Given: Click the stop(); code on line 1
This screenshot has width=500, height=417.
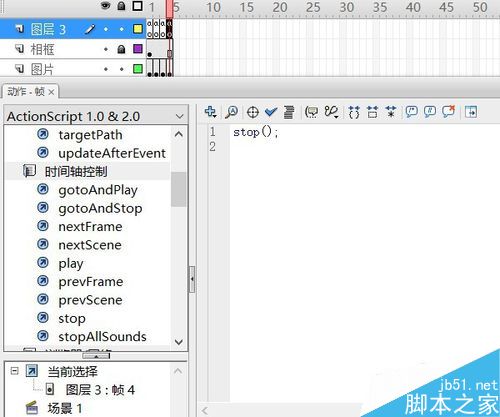Looking at the screenshot, I should click(x=256, y=132).
